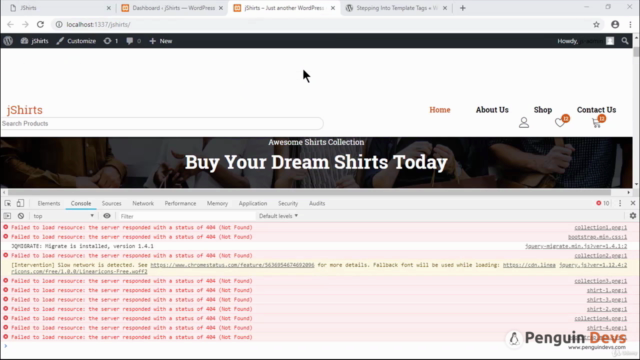Open the collection2.png:1 source link
Screen dimensions: 640x360
click(x=600, y=256)
